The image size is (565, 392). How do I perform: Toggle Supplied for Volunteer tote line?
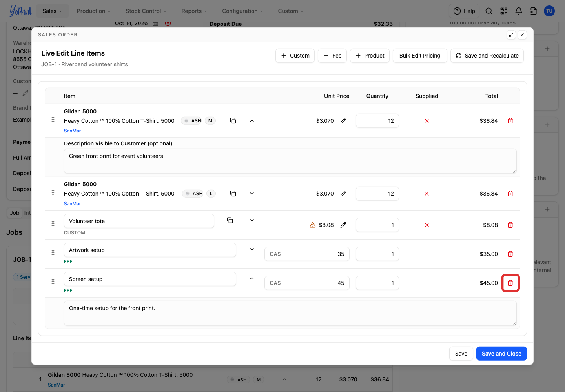427,225
